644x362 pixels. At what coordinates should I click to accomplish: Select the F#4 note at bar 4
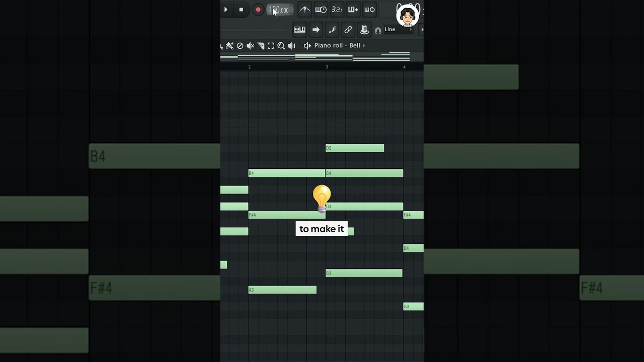[413, 215]
